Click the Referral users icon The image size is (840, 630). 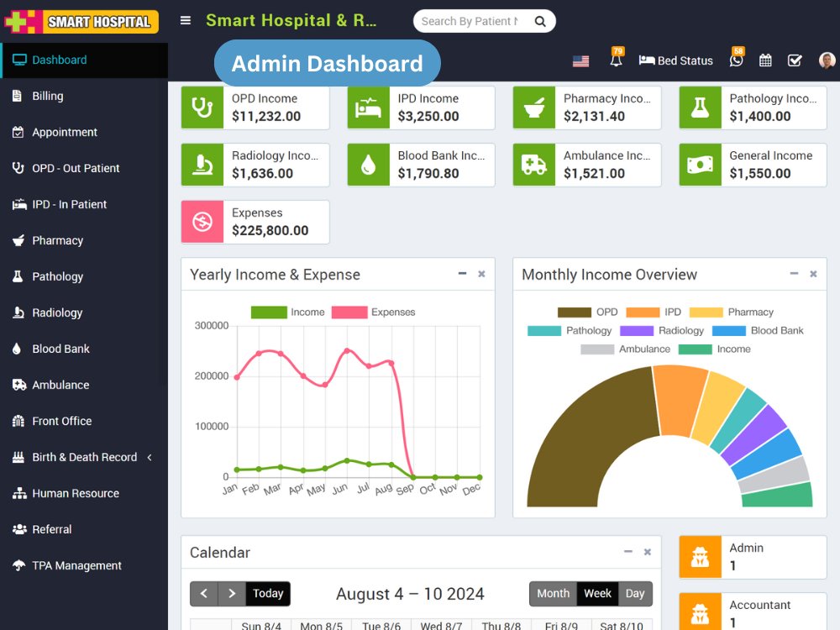point(19,529)
